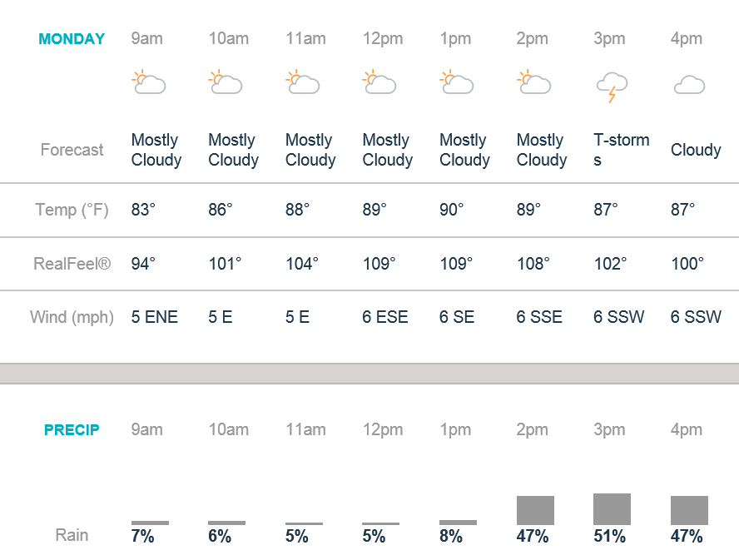Image resolution: width=739 pixels, height=560 pixels.
Task: Click the Wind (mph) row label
Action: pyautogui.click(x=72, y=317)
